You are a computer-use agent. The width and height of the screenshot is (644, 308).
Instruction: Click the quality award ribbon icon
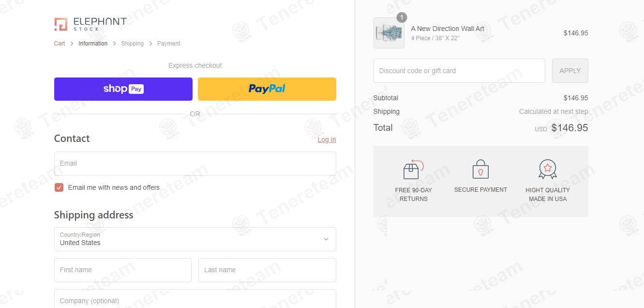(548, 169)
